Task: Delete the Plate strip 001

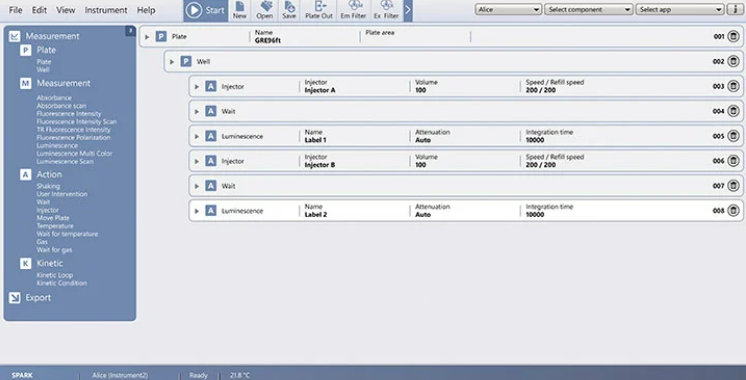Action: click(x=733, y=36)
